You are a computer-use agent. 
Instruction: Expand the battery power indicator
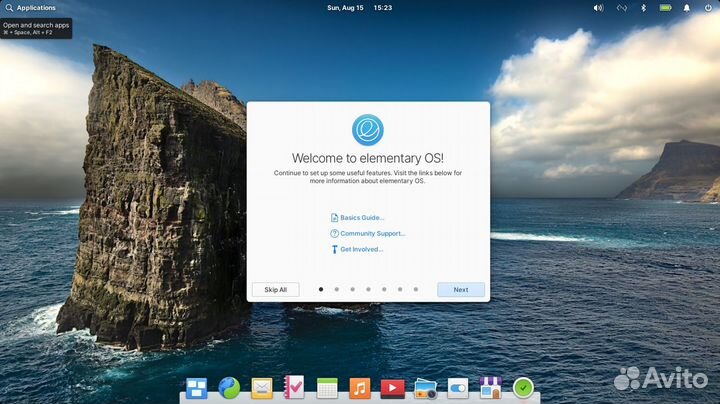665,7
